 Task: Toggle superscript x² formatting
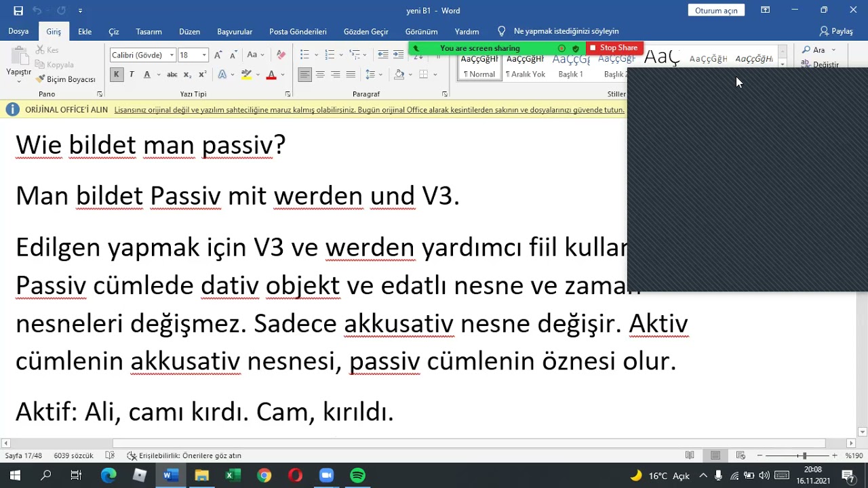pos(201,75)
